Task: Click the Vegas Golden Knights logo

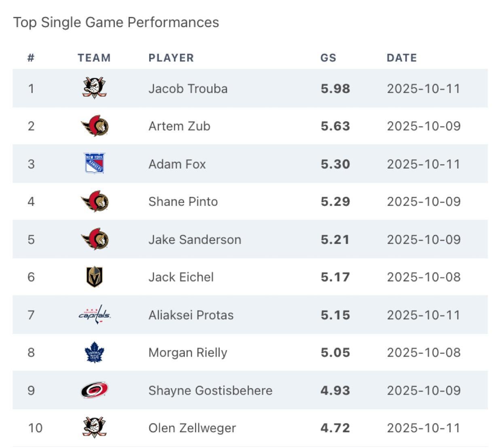Action: (x=95, y=277)
